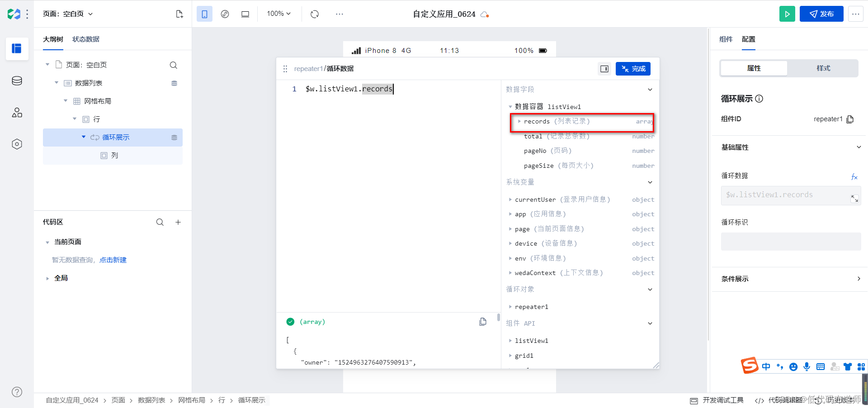
Task: Click the fx expression icon for 循环数据
Action: (x=854, y=177)
